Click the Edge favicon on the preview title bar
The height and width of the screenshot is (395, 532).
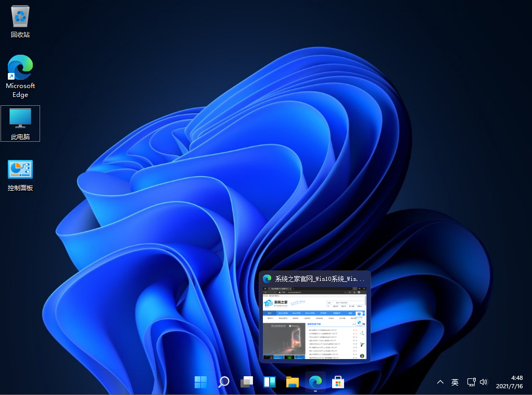(x=267, y=279)
